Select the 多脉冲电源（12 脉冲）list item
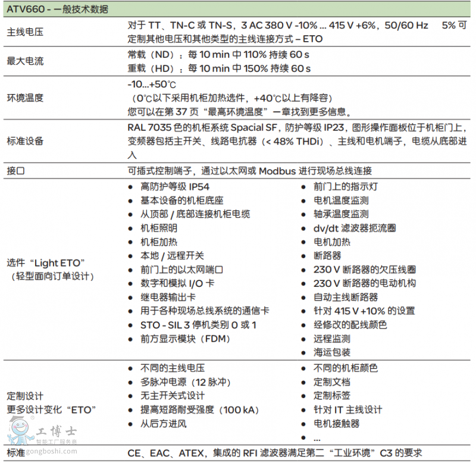This screenshot has height=463, width=476. tap(185, 382)
